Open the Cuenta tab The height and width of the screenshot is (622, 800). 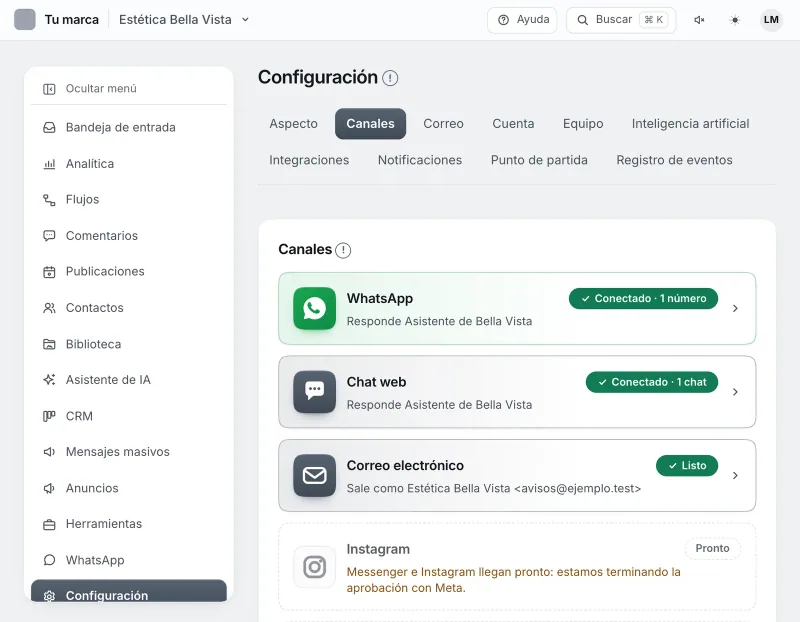pyautogui.click(x=513, y=124)
